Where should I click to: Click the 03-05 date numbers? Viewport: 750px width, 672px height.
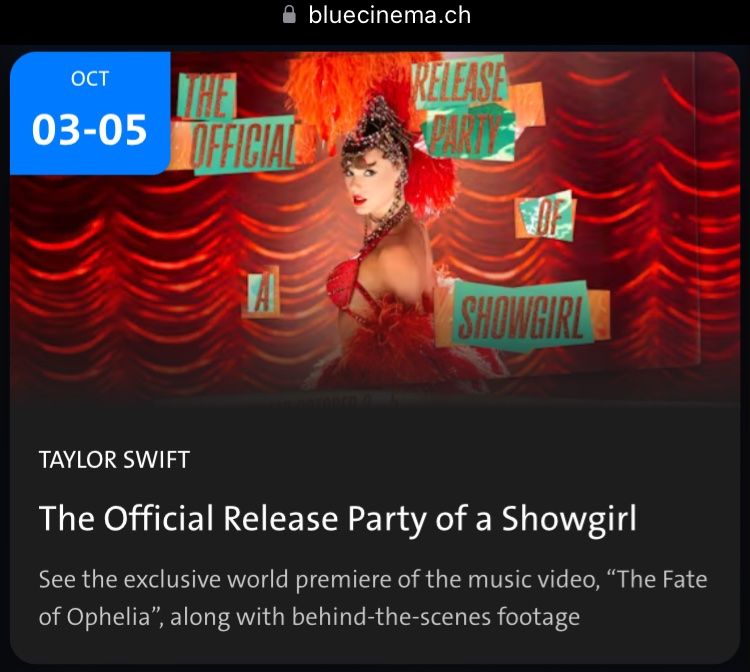(x=89, y=130)
